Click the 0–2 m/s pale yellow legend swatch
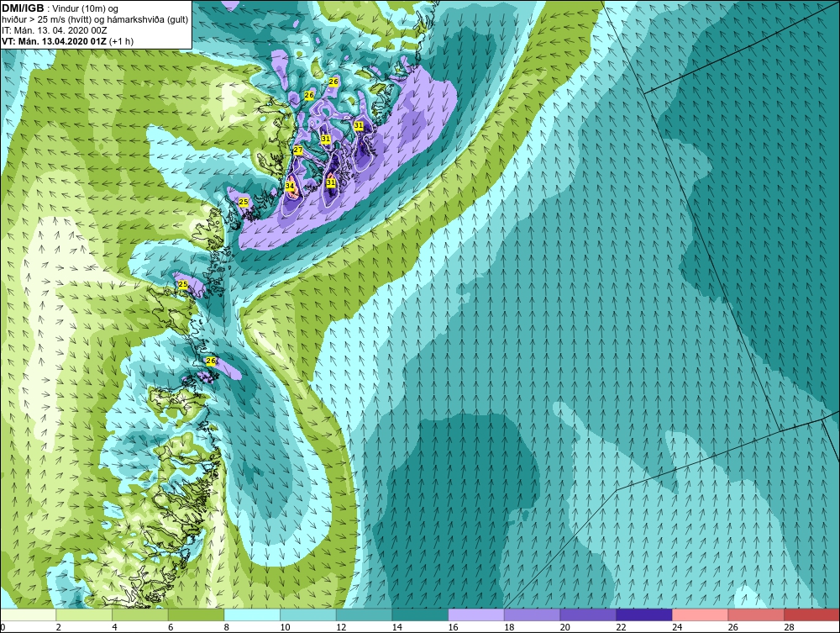 pyautogui.click(x=29, y=615)
